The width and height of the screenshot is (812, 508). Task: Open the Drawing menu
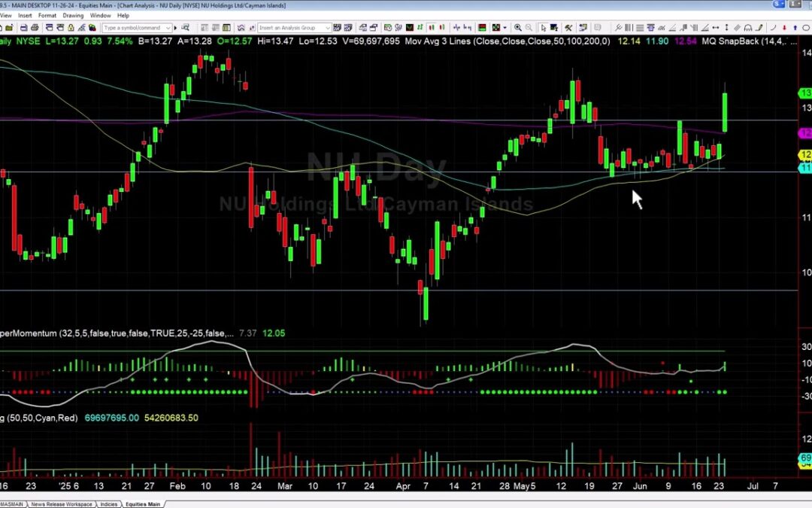click(73, 16)
